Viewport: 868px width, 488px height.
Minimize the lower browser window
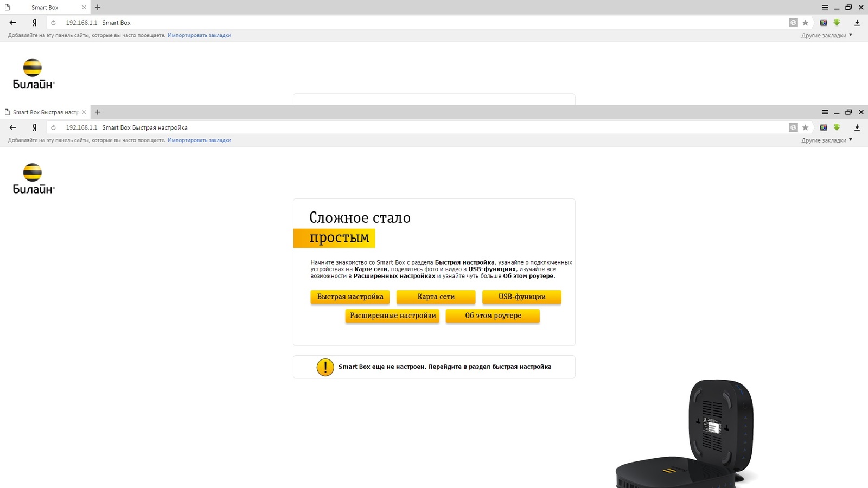click(x=837, y=112)
